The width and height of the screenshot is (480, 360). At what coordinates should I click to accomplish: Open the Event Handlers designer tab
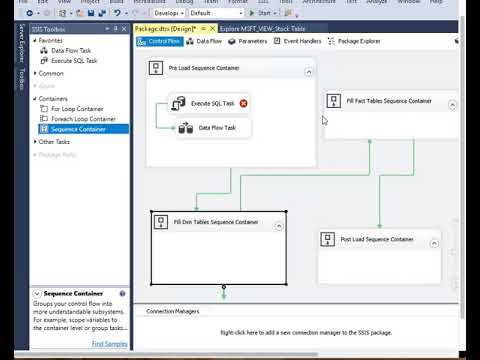[x=298, y=41]
